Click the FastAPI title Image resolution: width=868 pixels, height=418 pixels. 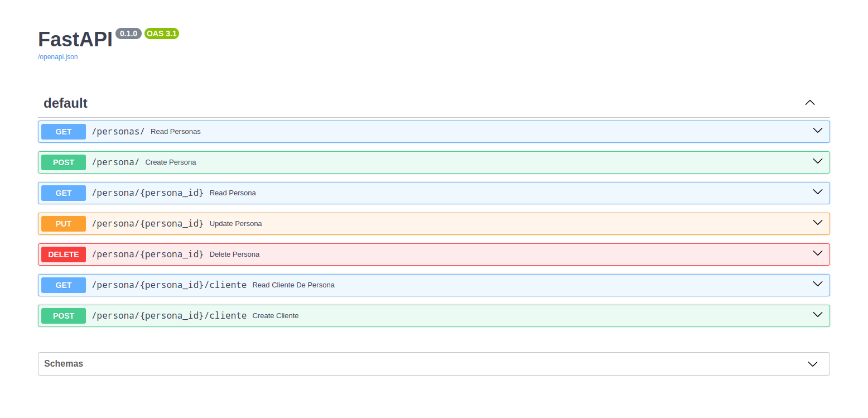pos(75,40)
